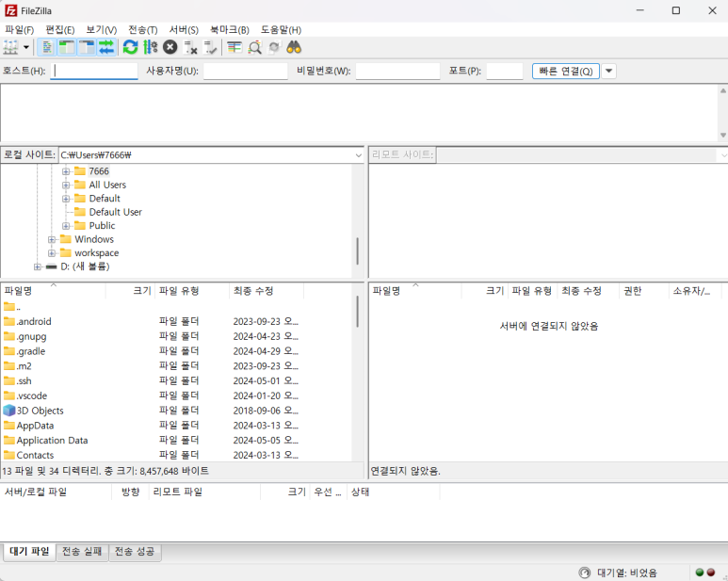
Task: Click the green activity indicator light
Action: (700, 573)
